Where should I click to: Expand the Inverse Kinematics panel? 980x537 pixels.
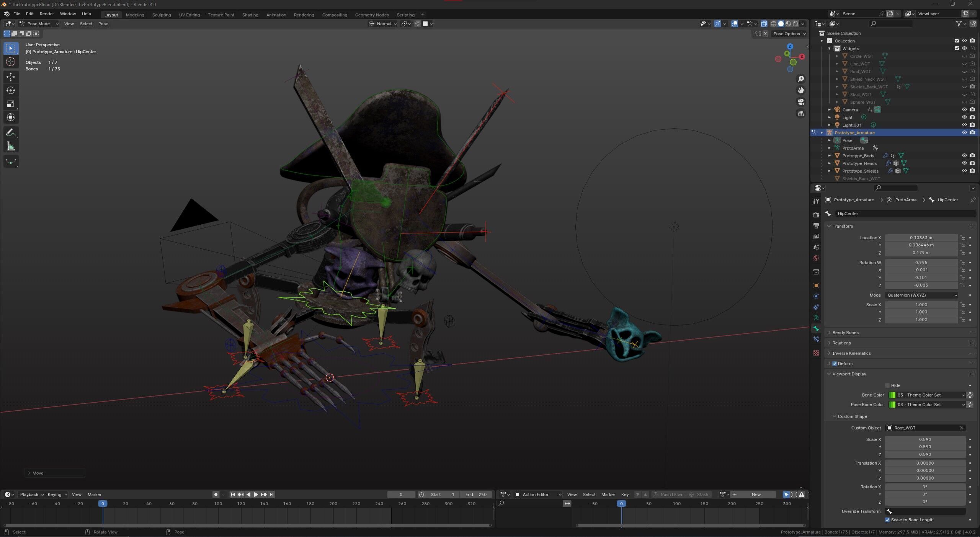click(x=851, y=353)
